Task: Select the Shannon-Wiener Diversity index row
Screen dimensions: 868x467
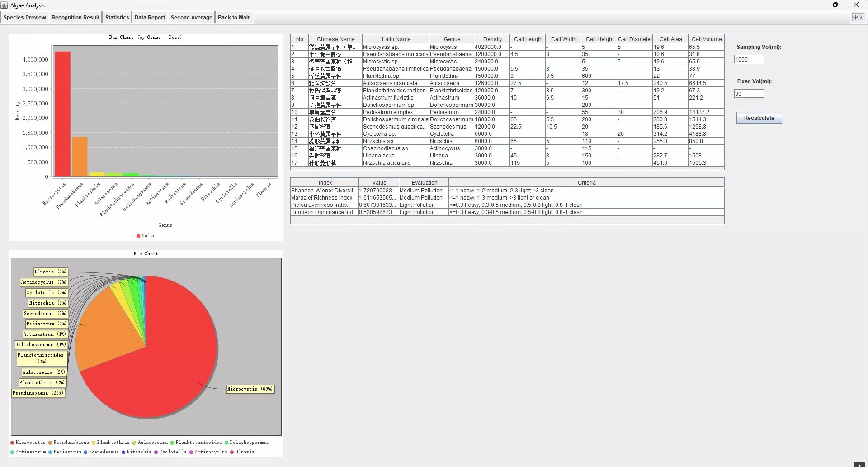Action: pos(507,191)
